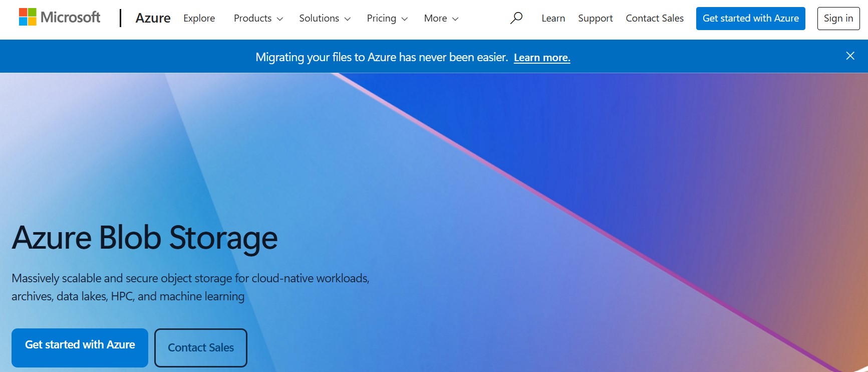Open the Learn link in header
Image resolution: width=868 pixels, height=372 pixels.
(x=553, y=18)
